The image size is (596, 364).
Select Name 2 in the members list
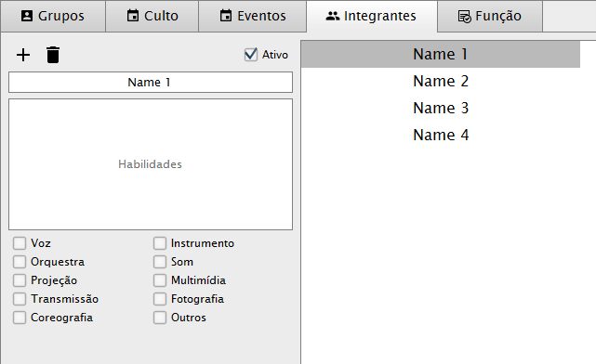tap(441, 81)
